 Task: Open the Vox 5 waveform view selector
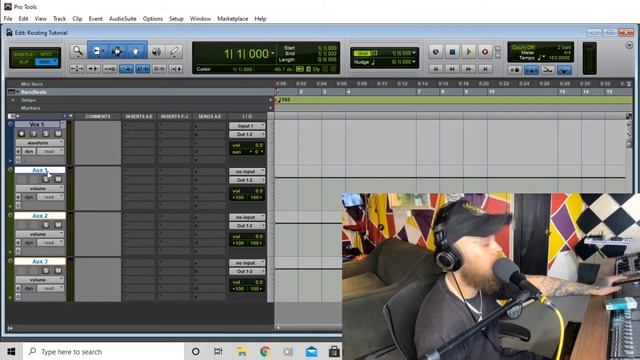point(40,143)
